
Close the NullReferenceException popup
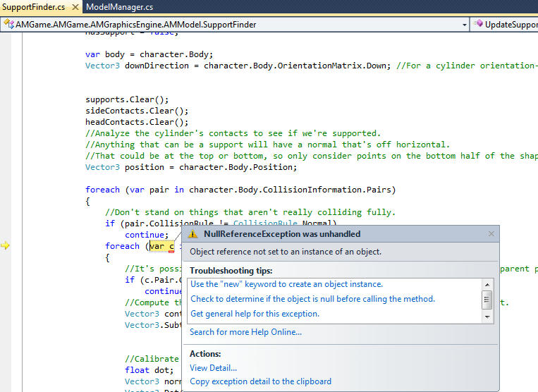point(491,233)
